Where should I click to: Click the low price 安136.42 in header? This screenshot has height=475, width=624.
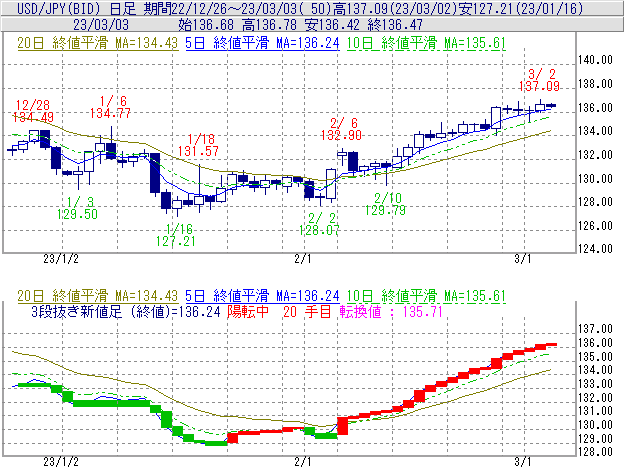click(332, 25)
